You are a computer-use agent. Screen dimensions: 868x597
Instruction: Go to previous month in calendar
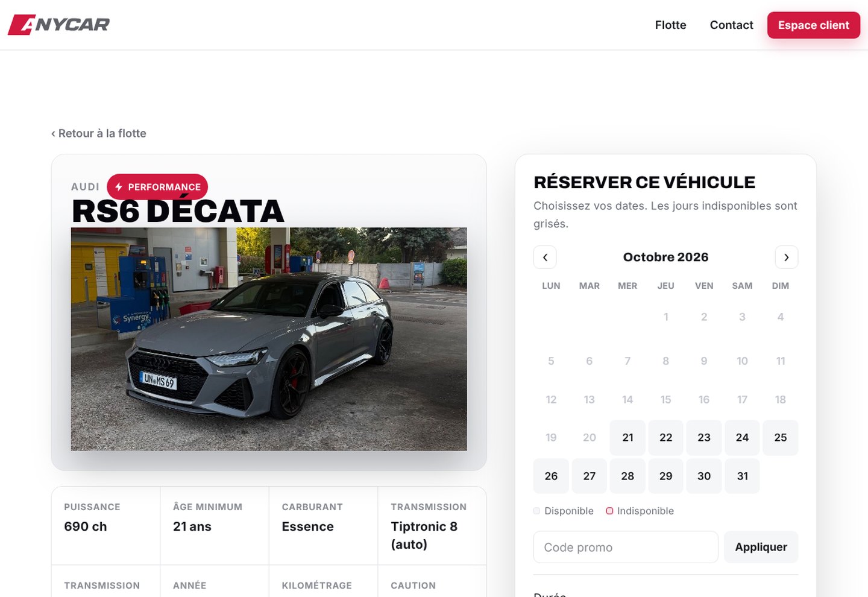point(545,257)
